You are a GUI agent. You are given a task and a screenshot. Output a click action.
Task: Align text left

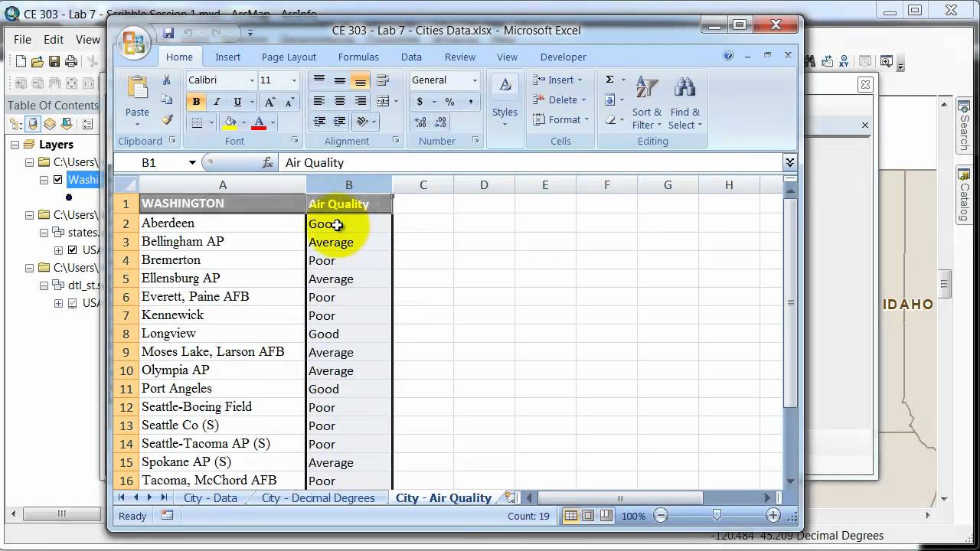[x=319, y=101]
